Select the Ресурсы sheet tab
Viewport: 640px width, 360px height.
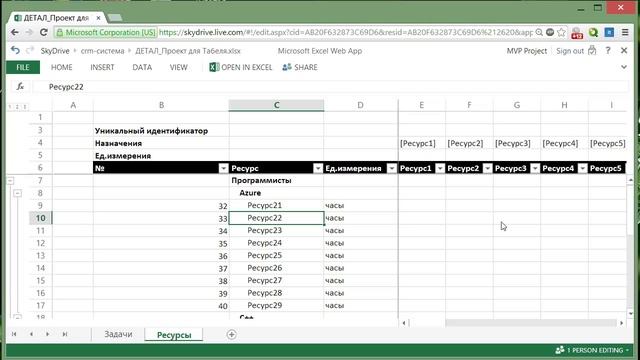click(174, 335)
